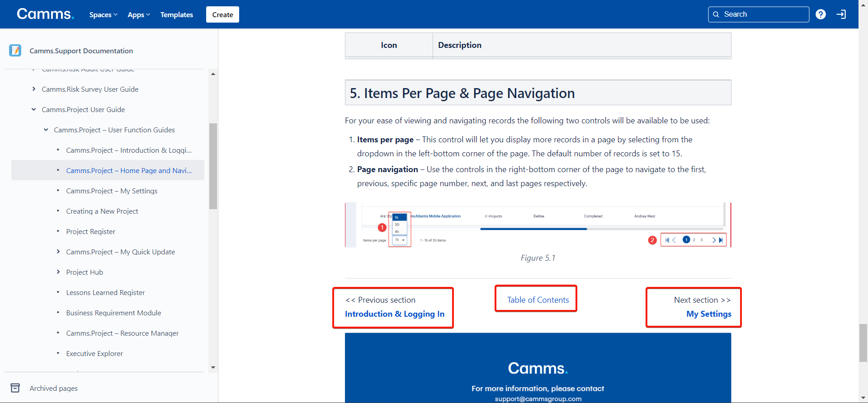Click the '5. Items Per Page & Page Navigation' heading
Screen dimensions: 868x403
tap(462, 93)
